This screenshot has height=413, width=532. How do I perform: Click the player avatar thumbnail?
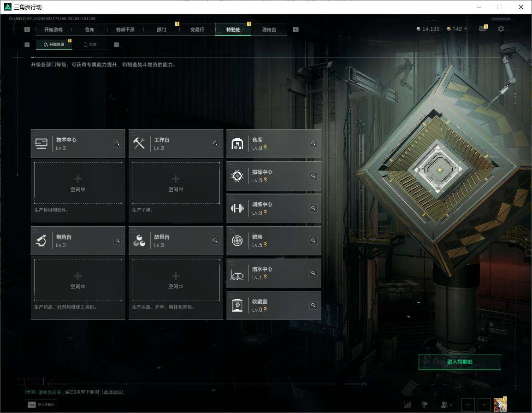coord(500,405)
